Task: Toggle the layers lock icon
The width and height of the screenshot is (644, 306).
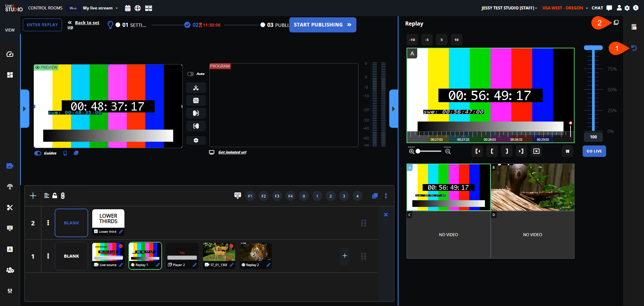Action: click(55, 195)
